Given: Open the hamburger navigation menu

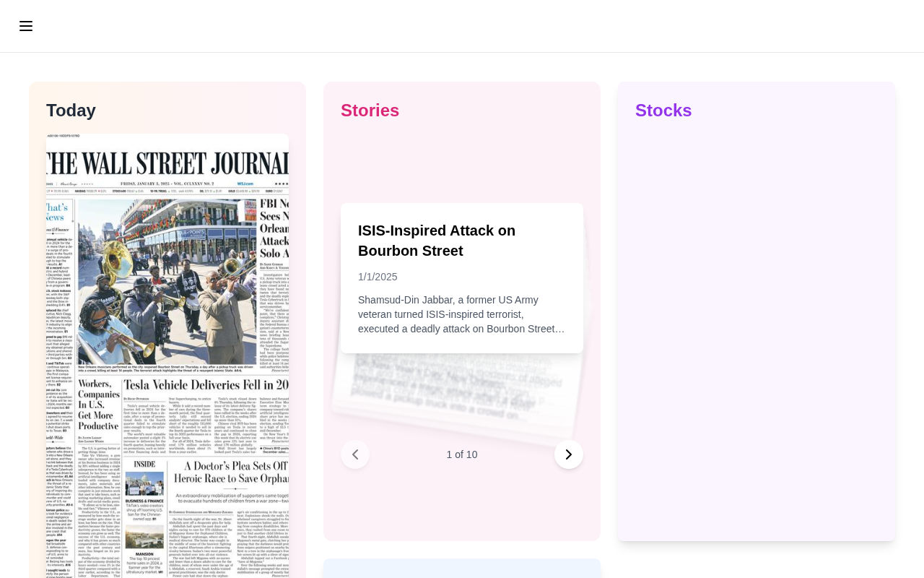Looking at the screenshot, I should 26,26.
